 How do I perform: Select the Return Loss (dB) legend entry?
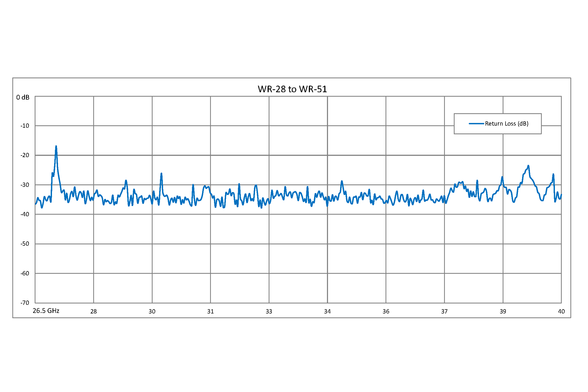506,123
